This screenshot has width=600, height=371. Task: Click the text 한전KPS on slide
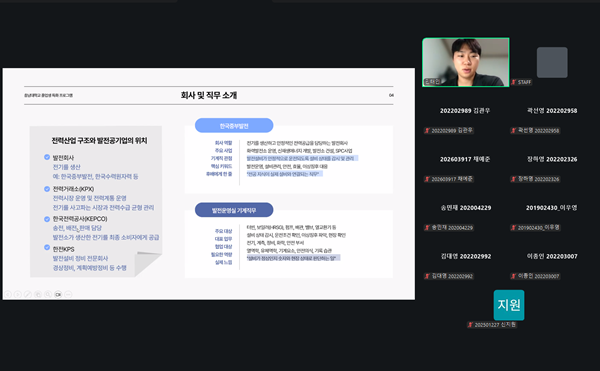pos(64,249)
